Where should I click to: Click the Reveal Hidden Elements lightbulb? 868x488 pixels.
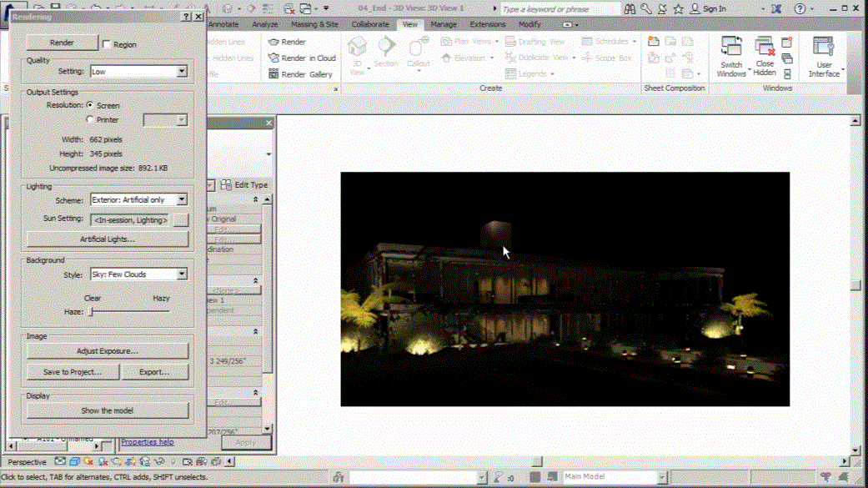tap(173, 461)
